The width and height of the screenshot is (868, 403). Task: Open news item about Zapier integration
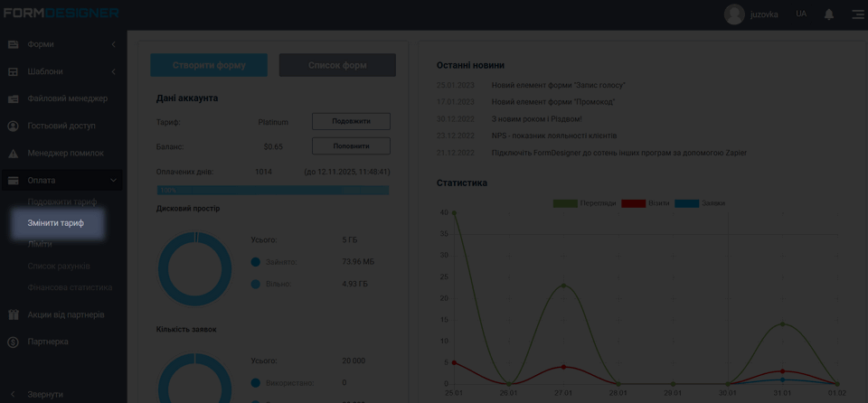click(618, 153)
